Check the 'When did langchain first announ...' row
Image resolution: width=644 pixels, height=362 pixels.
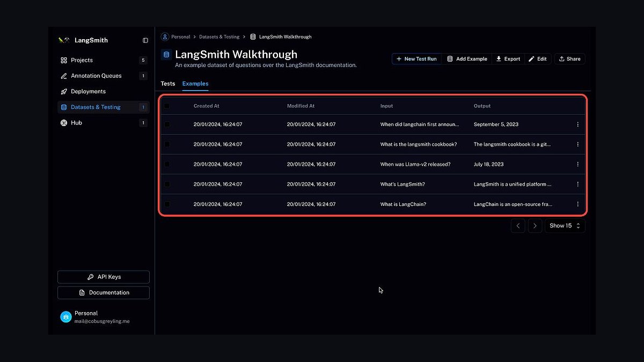[x=167, y=124]
